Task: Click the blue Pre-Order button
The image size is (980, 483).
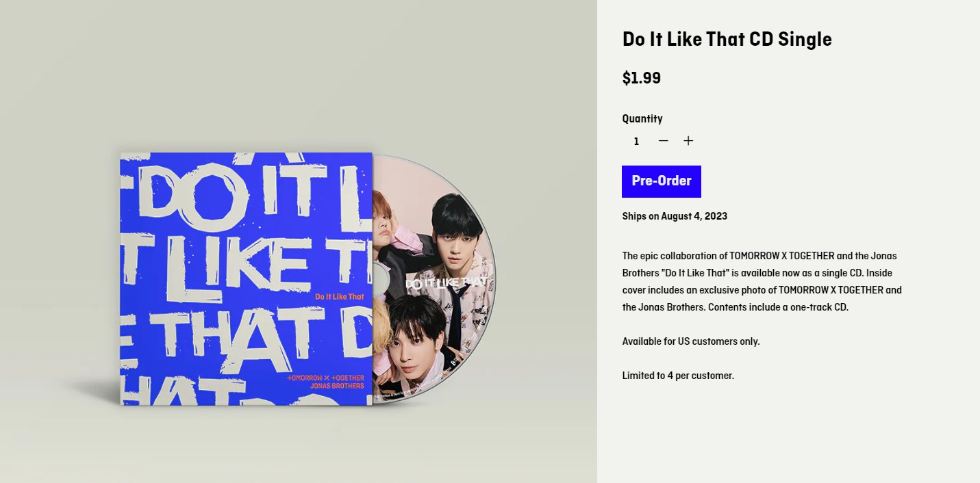Action: coord(662,181)
